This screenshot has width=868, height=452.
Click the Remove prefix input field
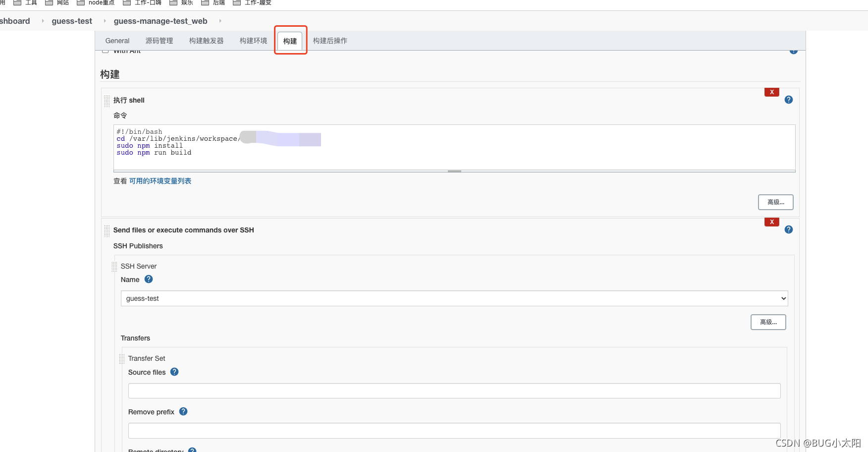coord(454,430)
